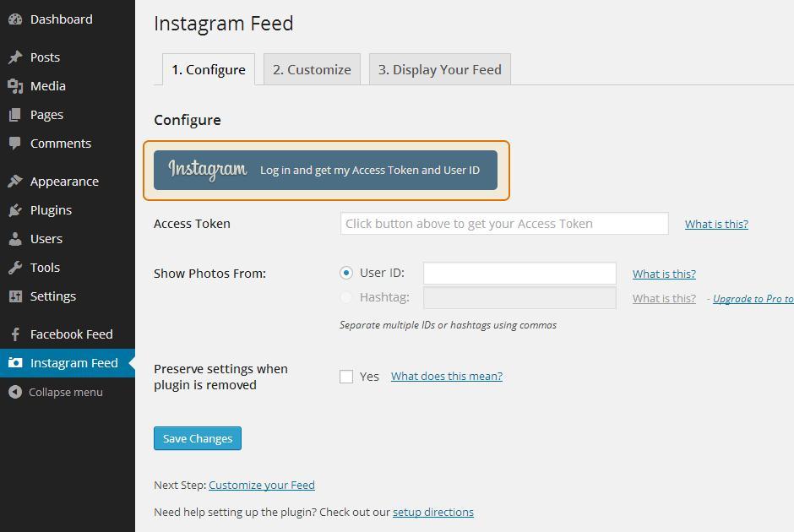Click the Comments speech bubble icon
The height and width of the screenshot is (532, 794).
[15, 144]
